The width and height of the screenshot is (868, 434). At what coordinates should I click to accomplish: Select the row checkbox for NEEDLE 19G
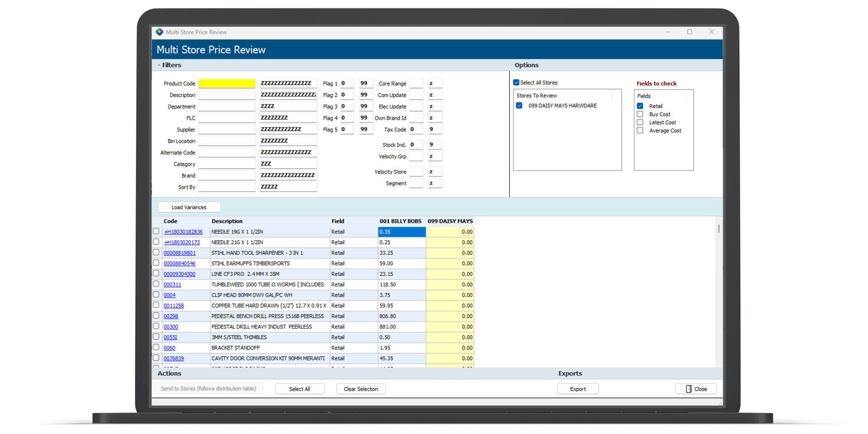click(156, 231)
